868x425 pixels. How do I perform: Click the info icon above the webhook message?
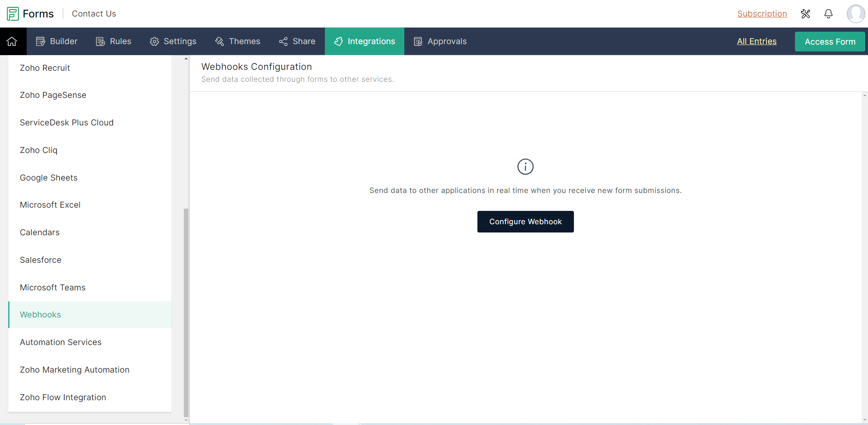coord(526,167)
